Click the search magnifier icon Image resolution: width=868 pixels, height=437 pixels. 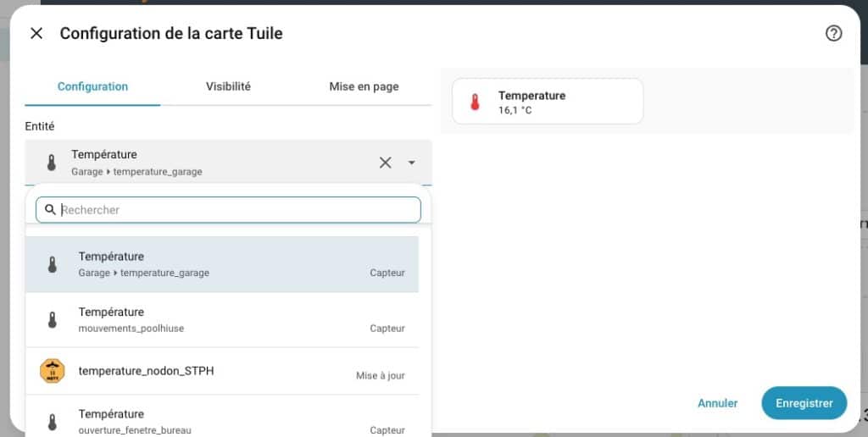click(x=51, y=210)
